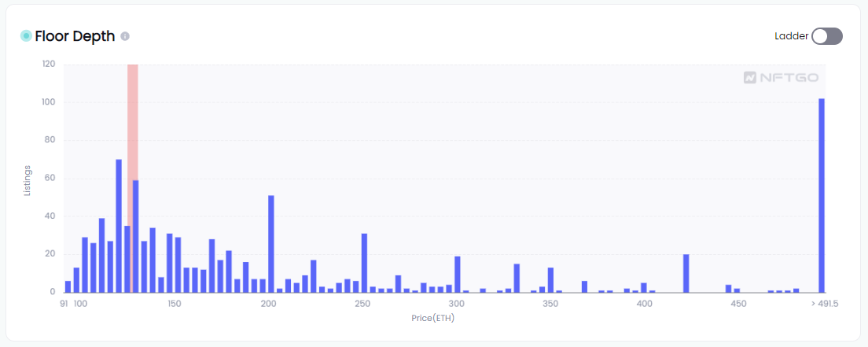The image size is (868, 347).
Task: Click the bar at 350 ETH
Action: pyautogui.click(x=550, y=279)
